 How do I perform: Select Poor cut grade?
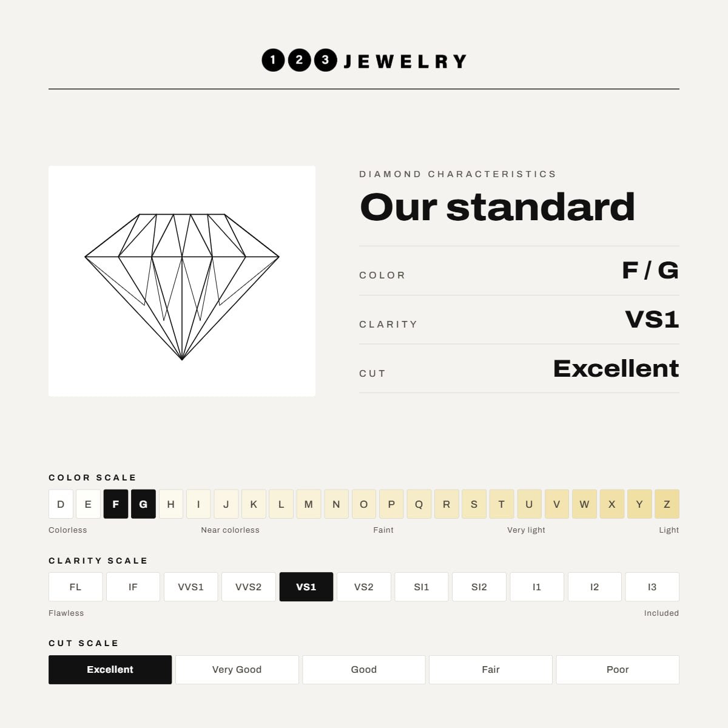tap(618, 670)
